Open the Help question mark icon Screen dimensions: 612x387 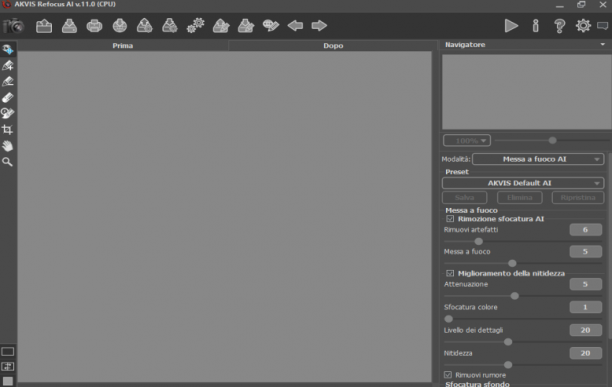pos(559,26)
